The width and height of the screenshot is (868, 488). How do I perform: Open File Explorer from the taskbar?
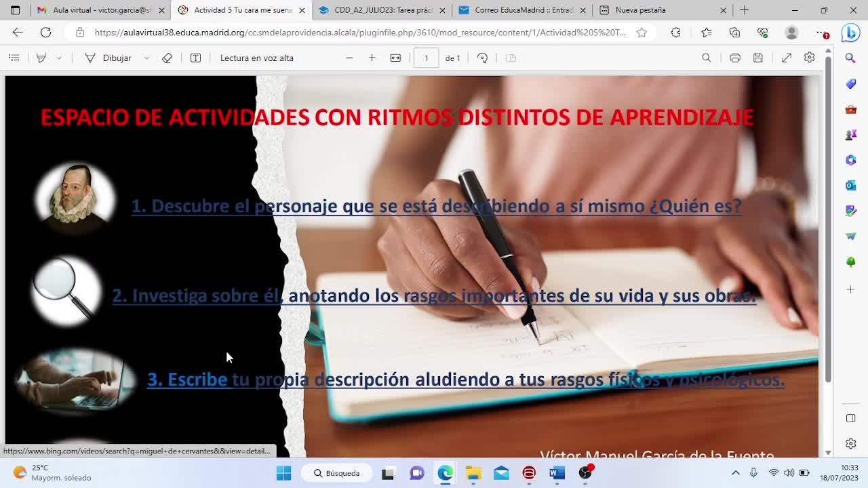pyautogui.click(x=473, y=473)
